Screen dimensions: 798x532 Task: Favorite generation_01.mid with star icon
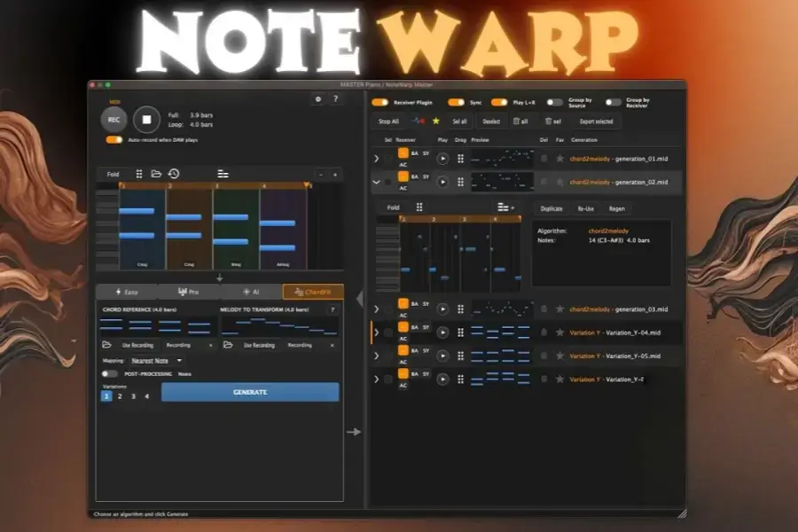[x=559, y=159]
